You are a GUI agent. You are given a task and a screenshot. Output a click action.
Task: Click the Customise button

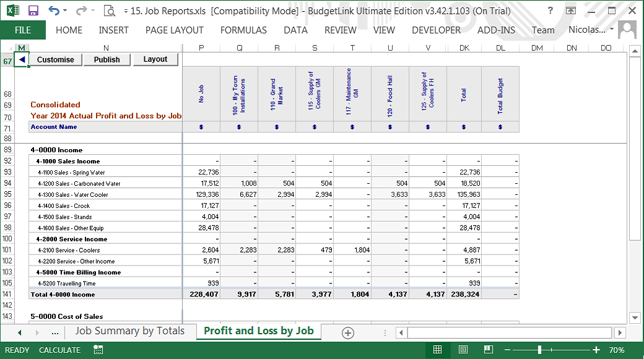(56, 59)
